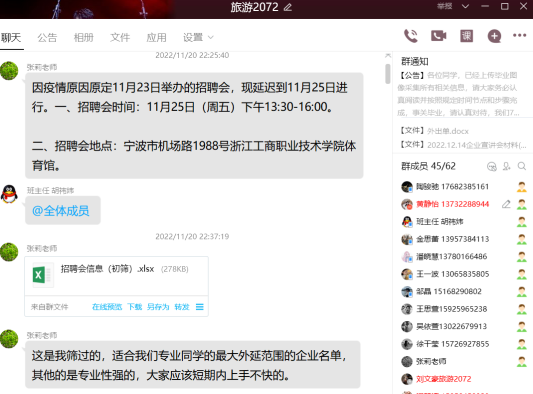Viewport: 533px width, 394px height.
Task: Switch to the 聊天 tab
Action: click(x=11, y=37)
